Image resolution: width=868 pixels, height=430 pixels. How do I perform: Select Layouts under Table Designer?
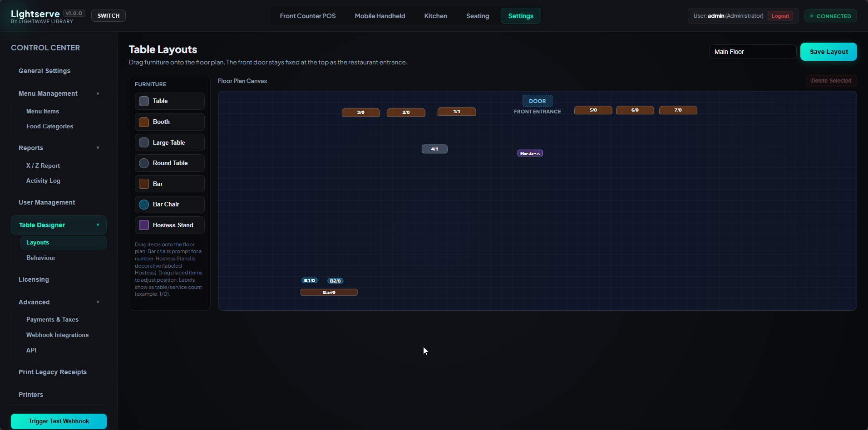pos(64,243)
